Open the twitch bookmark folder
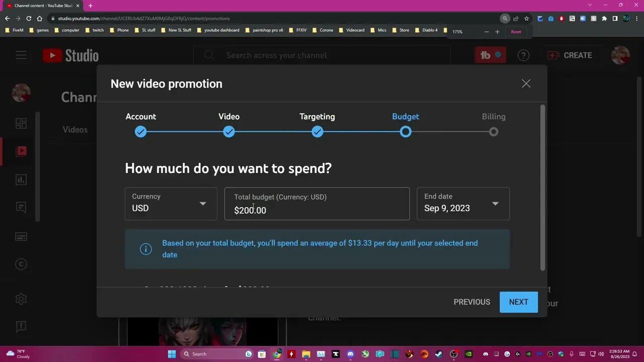This screenshot has height=362, width=644. pyautogui.click(x=95, y=30)
